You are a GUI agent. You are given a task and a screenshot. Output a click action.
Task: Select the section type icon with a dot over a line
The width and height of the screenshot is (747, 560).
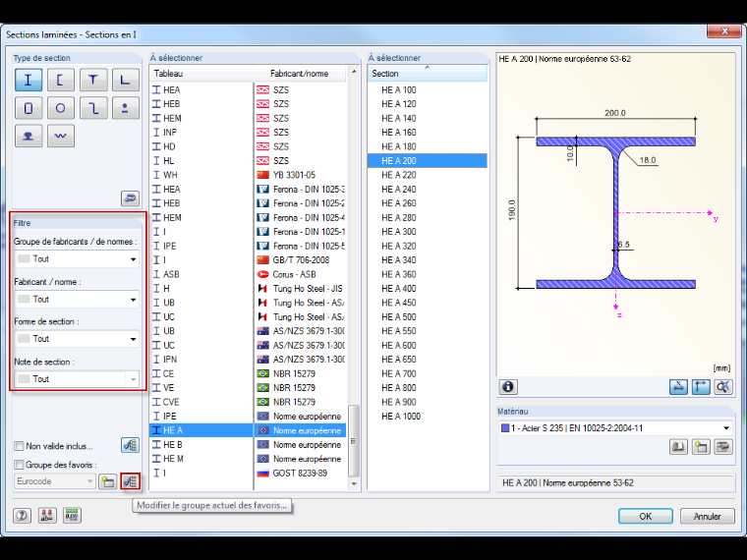click(x=125, y=108)
